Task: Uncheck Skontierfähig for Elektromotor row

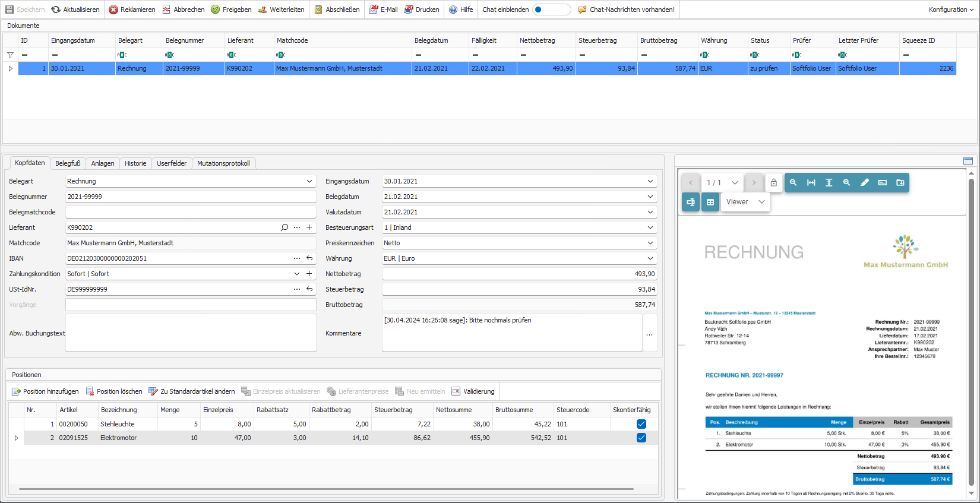Action: pyautogui.click(x=641, y=438)
